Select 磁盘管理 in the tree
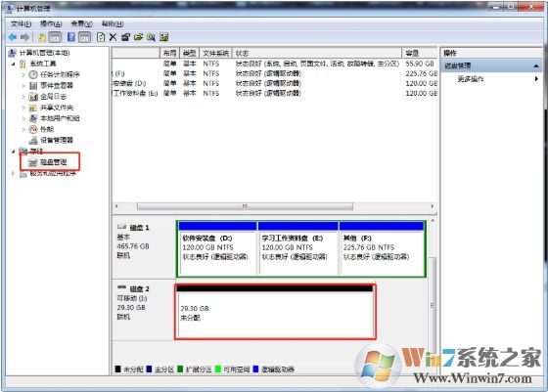Screen dimensions: 548x392 click(x=54, y=162)
